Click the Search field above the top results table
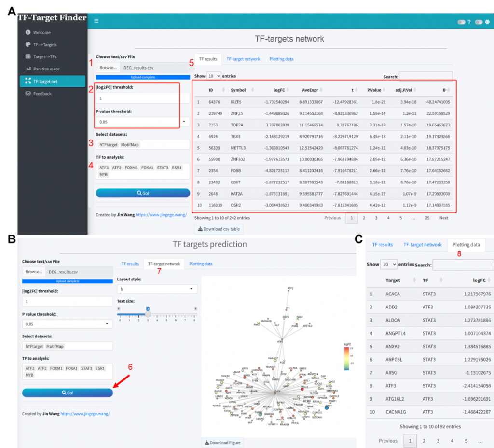The image size is (494, 448). (x=425, y=76)
